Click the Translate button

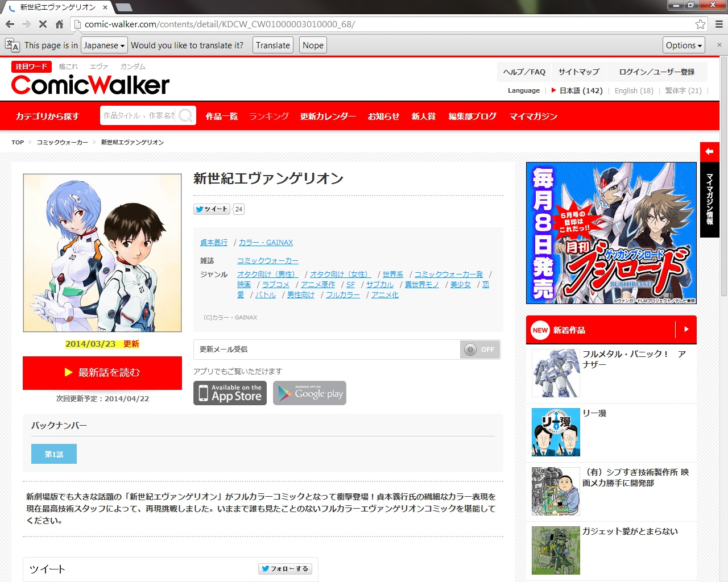273,45
